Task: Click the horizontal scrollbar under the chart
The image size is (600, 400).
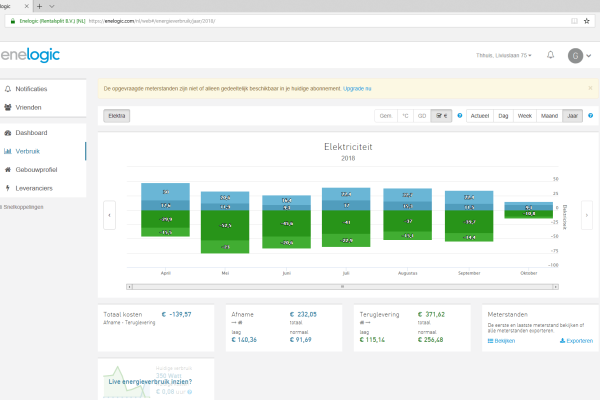Action: point(342,286)
